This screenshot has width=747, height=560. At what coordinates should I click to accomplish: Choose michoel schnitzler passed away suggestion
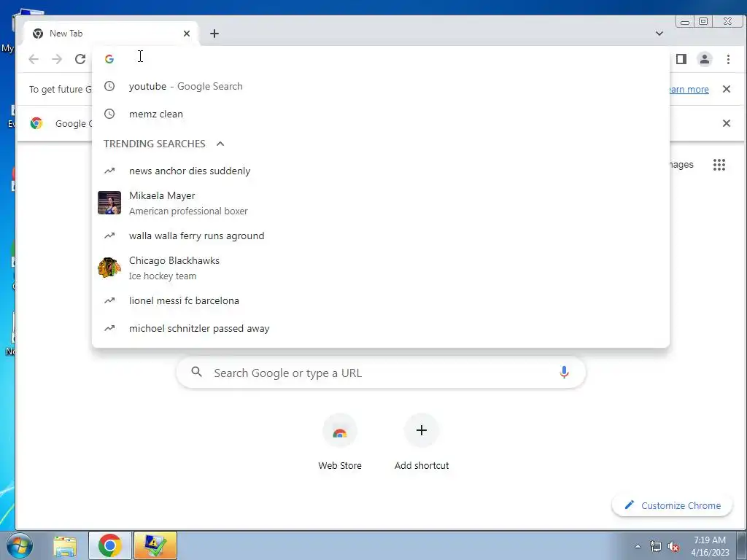381,329
